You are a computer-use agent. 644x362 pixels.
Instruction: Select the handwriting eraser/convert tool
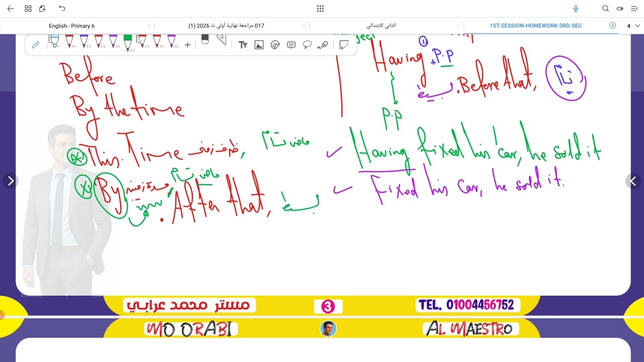click(x=324, y=45)
